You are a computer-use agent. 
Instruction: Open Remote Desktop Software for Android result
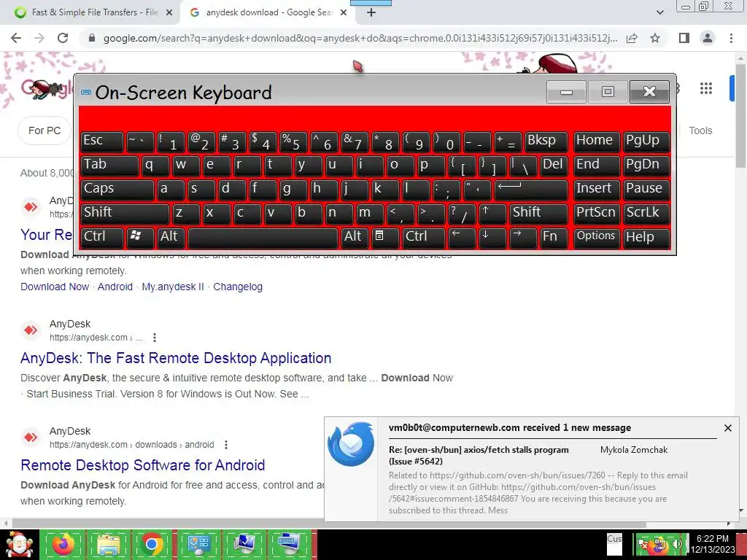tap(143, 465)
